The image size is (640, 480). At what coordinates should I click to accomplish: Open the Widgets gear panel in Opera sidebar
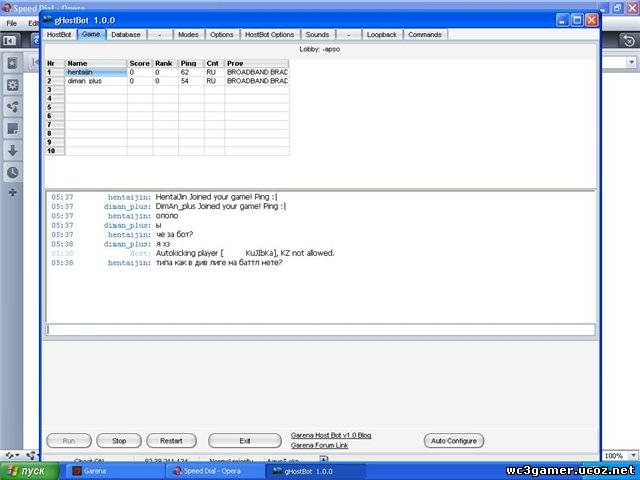point(13,85)
